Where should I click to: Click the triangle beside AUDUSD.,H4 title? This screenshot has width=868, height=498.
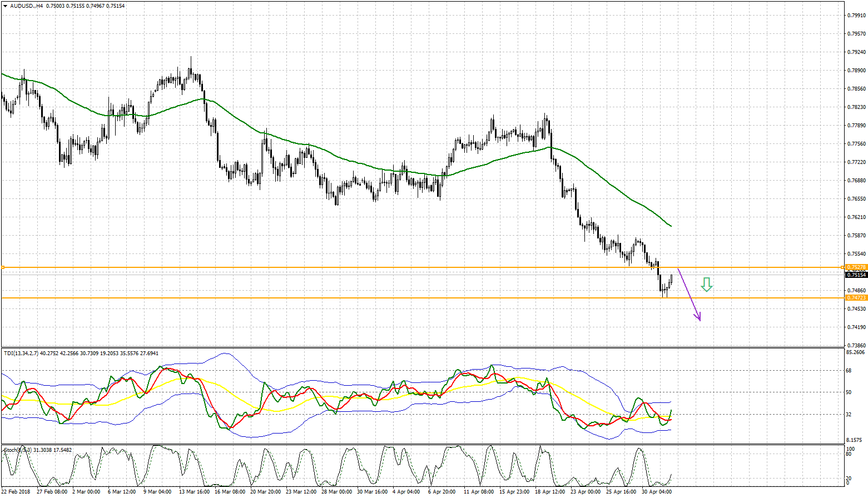(5, 6)
